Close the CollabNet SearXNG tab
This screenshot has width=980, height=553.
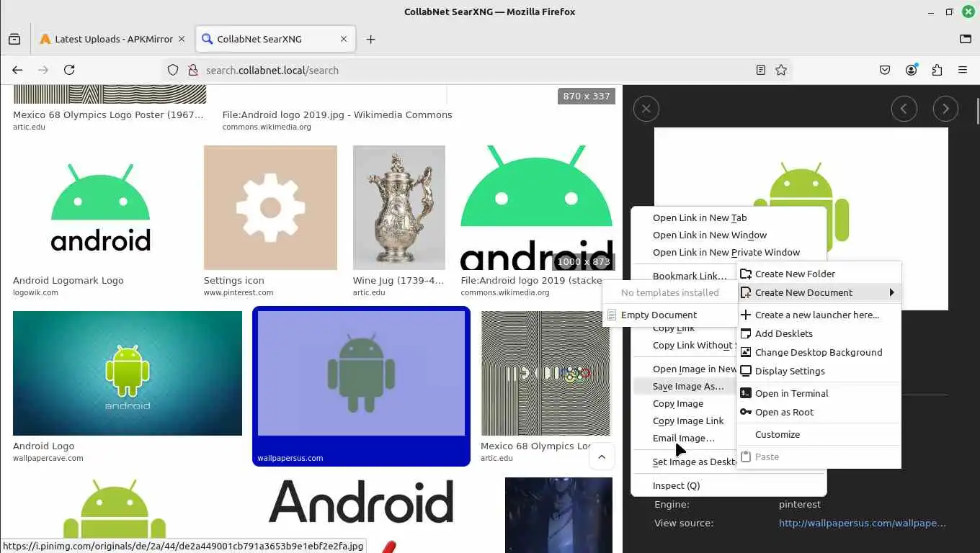345,40
